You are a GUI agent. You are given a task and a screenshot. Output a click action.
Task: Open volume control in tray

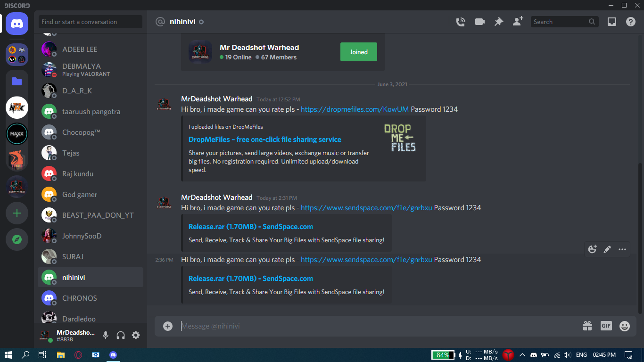pyautogui.click(x=567, y=355)
